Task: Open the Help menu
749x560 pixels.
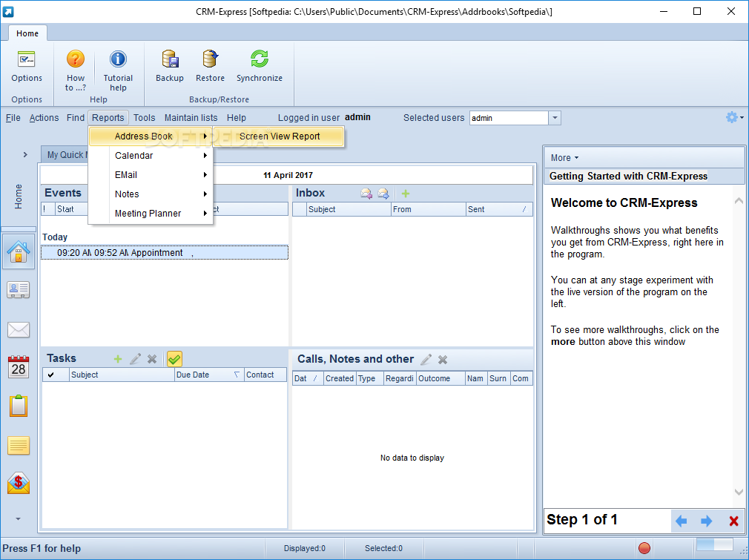Action: [x=237, y=117]
